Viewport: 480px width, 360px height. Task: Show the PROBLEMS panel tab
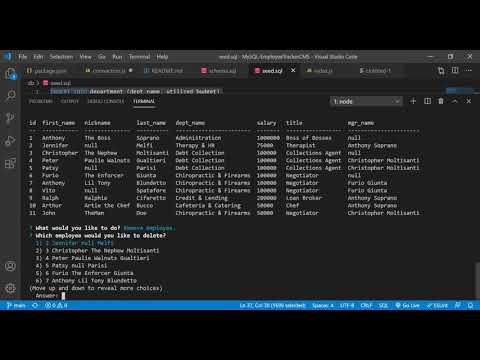point(40,101)
